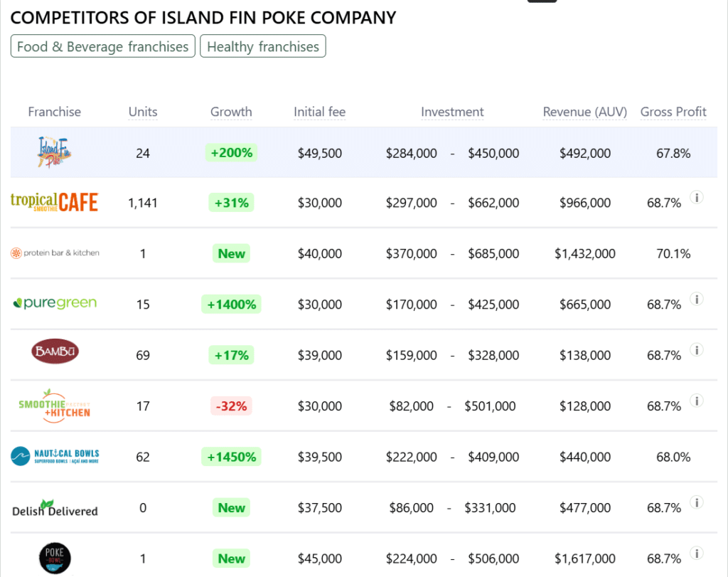
Task: Click the $492,000 revenue value
Action: (x=585, y=153)
